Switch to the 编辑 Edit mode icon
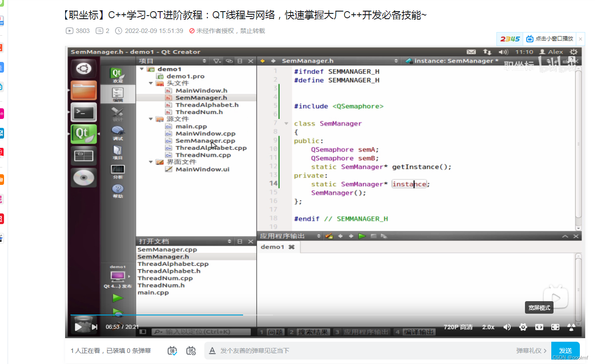595x364 pixels. [x=118, y=94]
